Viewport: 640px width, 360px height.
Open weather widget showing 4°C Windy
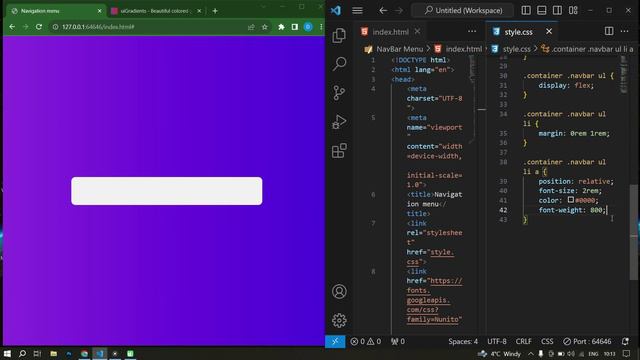(x=500, y=353)
